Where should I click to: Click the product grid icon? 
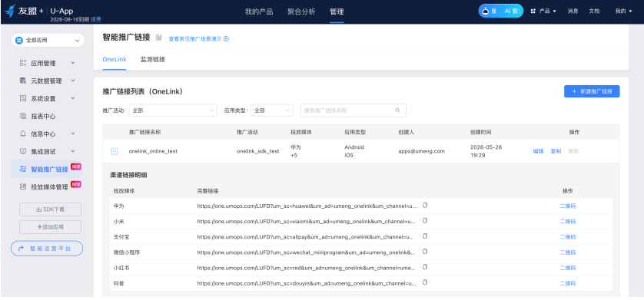(x=533, y=11)
